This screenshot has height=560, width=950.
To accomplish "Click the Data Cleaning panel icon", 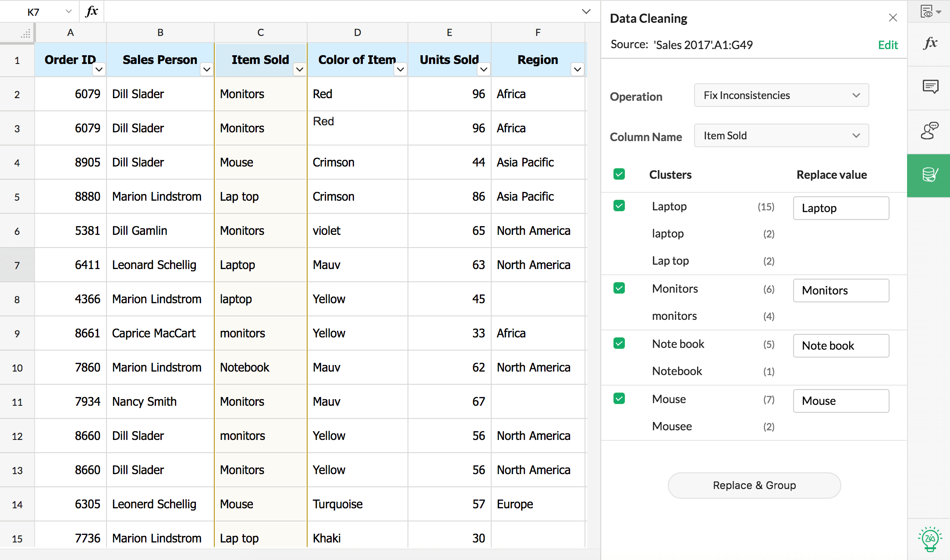I will coord(931,174).
